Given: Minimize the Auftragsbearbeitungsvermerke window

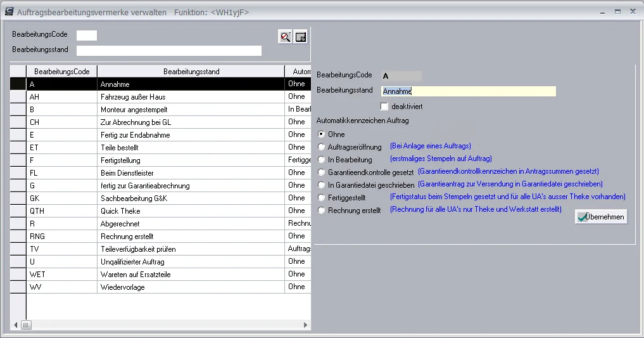Looking at the screenshot, I should click(x=602, y=12).
